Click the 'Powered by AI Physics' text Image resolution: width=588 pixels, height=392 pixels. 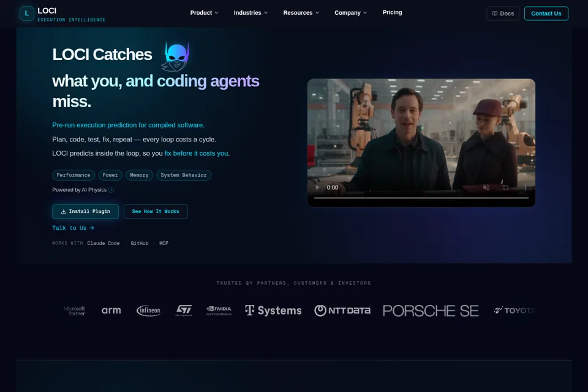[80, 190]
